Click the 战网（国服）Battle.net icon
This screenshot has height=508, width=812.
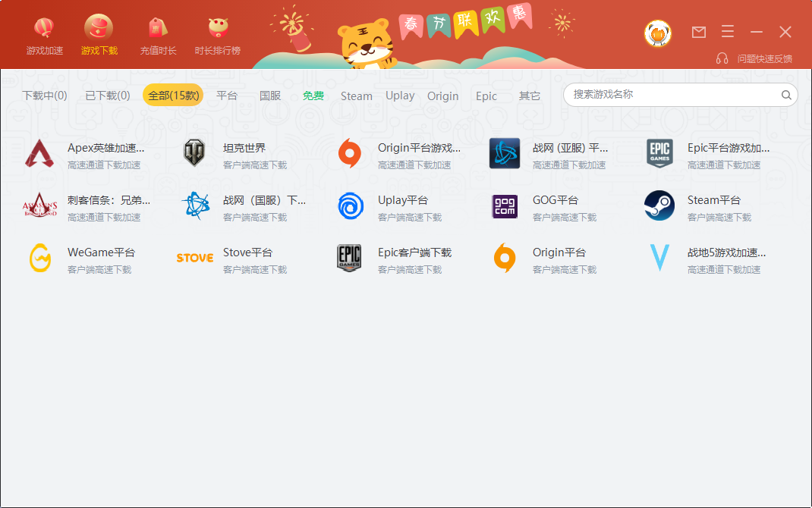point(196,205)
